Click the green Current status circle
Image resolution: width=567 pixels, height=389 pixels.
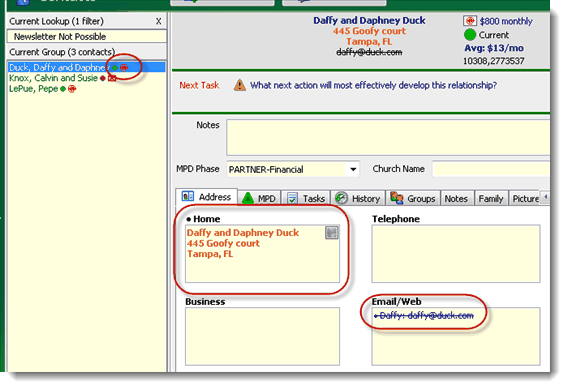[x=470, y=35]
